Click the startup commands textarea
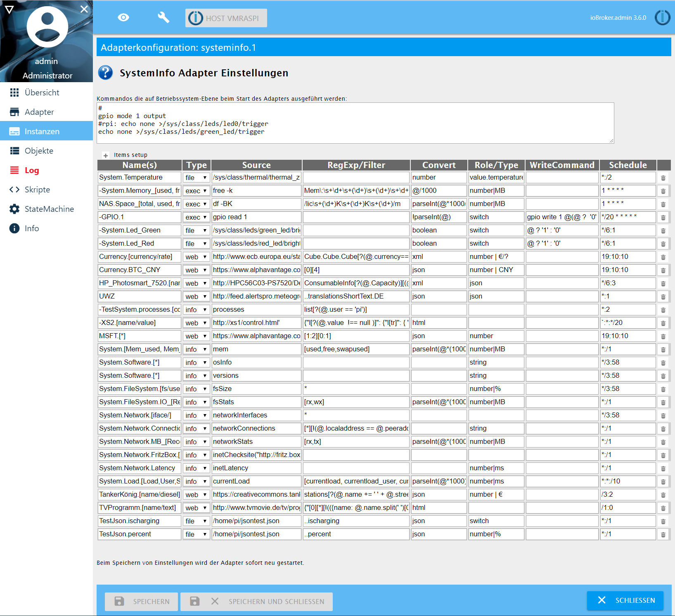 coord(355,123)
